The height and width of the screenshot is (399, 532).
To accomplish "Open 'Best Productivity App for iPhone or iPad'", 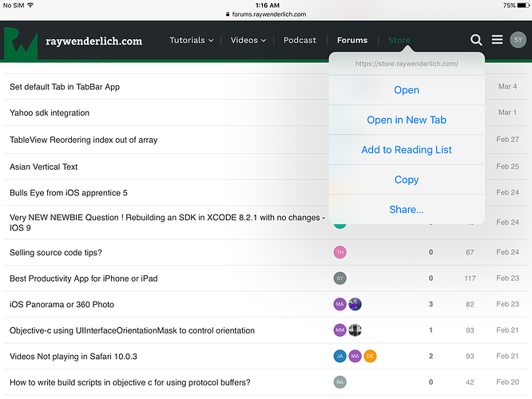I will pyautogui.click(x=84, y=279).
